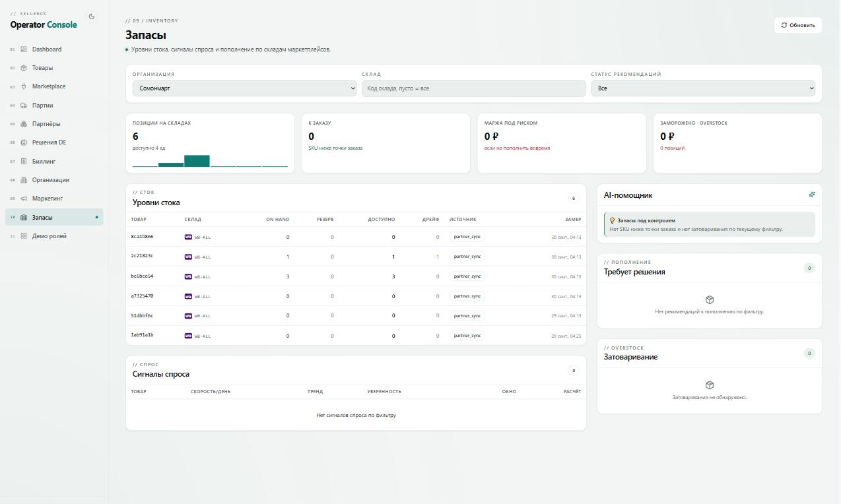Click the Уверенность column header in demand signals
The height and width of the screenshot is (504, 841).
384,392
